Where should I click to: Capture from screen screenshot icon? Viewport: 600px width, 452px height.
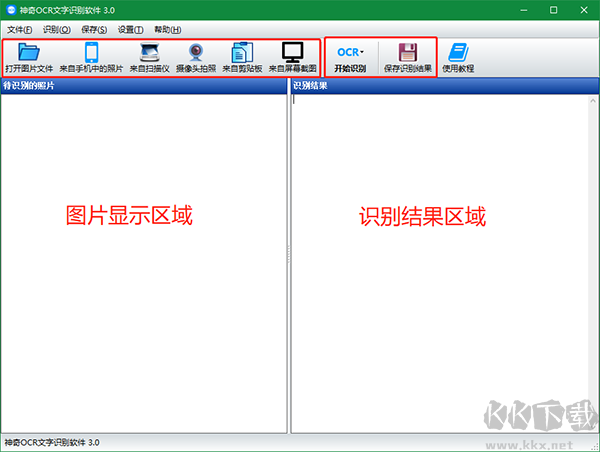(x=293, y=52)
